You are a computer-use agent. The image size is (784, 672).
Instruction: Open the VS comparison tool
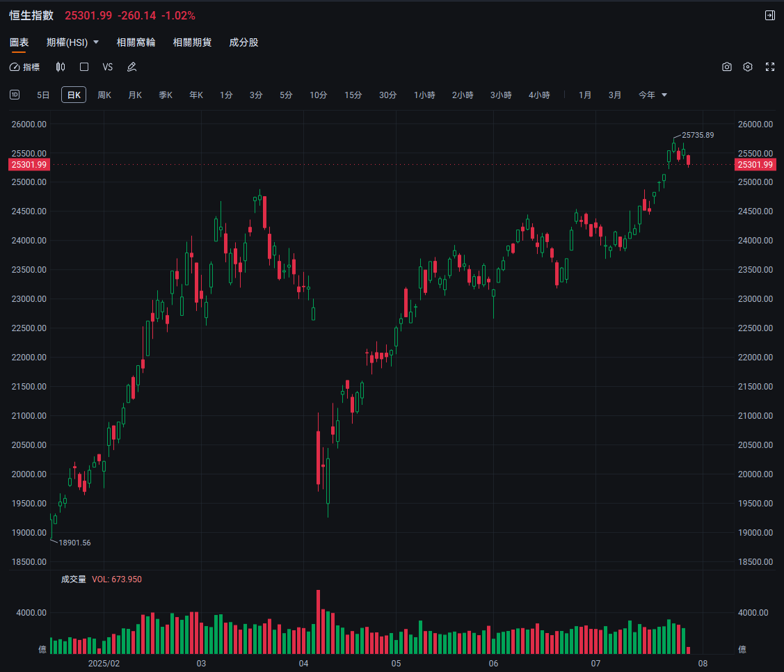107,67
